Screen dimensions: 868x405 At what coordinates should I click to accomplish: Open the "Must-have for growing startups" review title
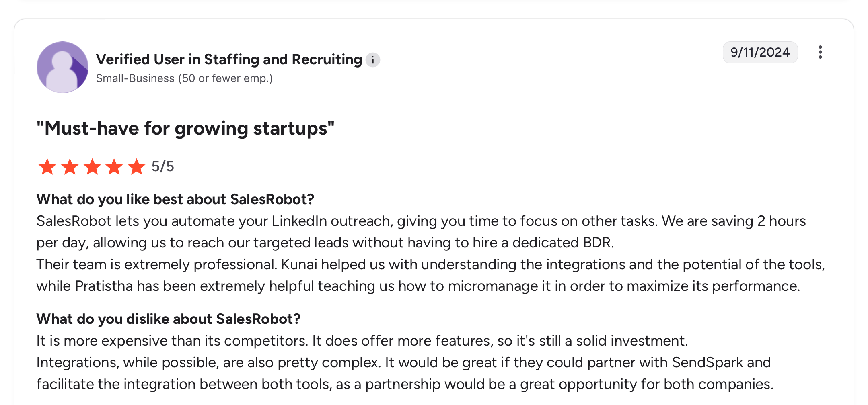[x=185, y=129]
